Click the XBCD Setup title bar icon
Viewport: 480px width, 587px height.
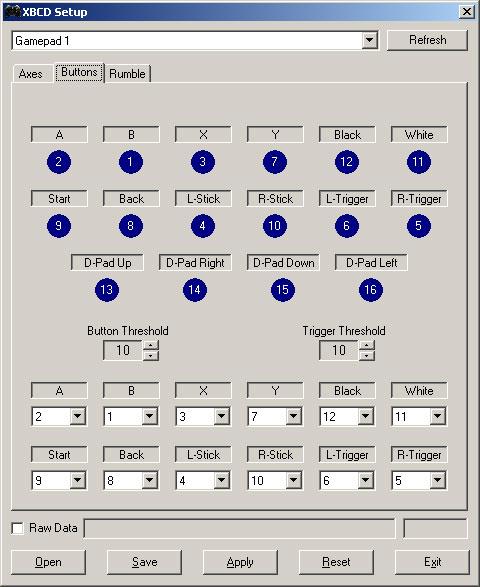[12, 12]
